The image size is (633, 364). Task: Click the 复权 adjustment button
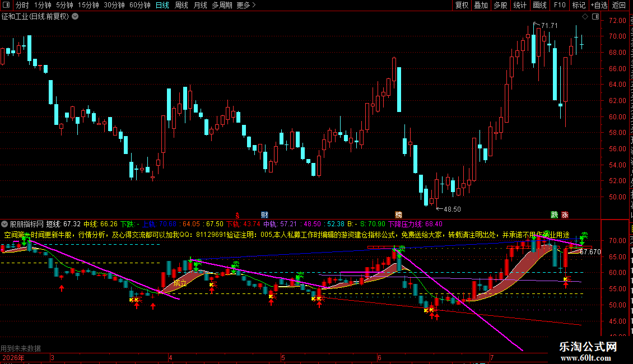pyautogui.click(x=462, y=5)
